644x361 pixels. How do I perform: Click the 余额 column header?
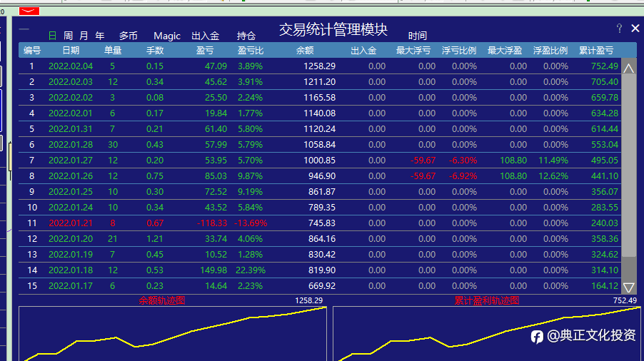305,51
